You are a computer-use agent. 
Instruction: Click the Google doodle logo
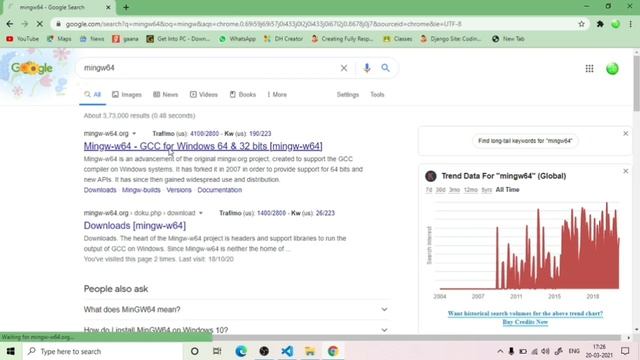[32, 68]
